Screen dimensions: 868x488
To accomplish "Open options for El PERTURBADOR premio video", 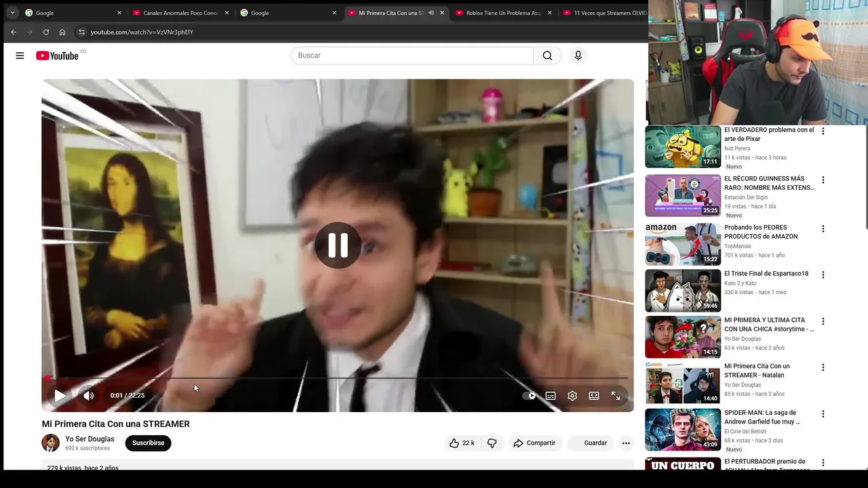I will pos(823,462).
